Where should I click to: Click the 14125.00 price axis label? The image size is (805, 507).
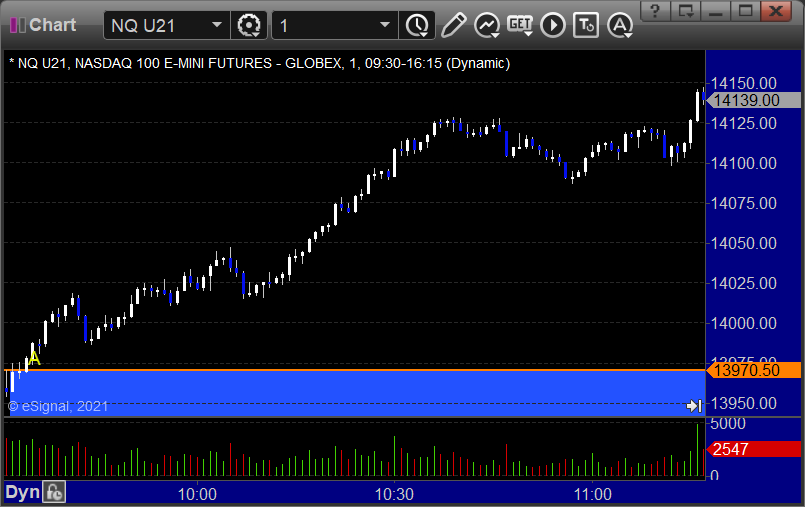(743, 123)
